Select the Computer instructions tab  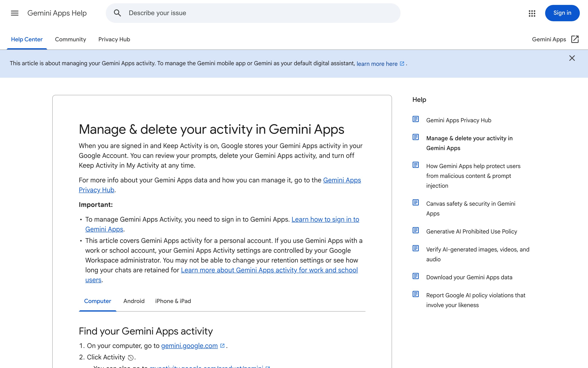tap(97, 301)
